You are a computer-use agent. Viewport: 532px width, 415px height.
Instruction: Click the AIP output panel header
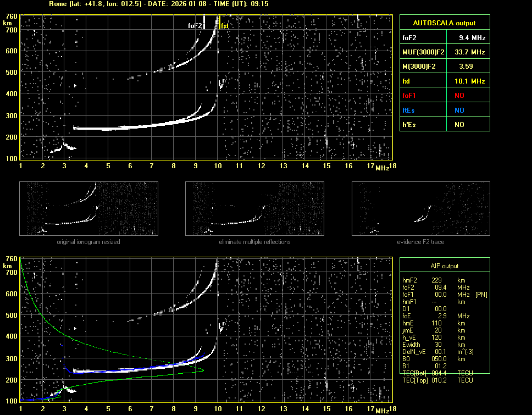pyautogui.click(x=444, y=266)
